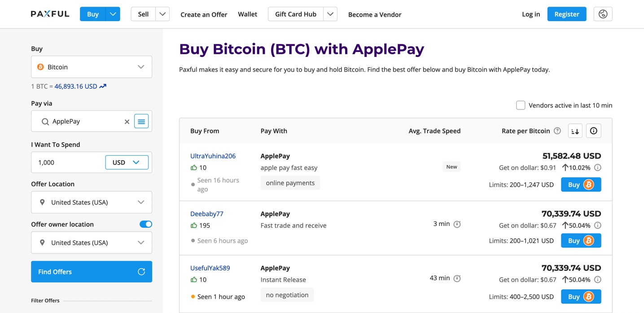Screen dimensions: 644x313
Task: Click thumbs-up icon for UltraYuhina206
Action: pos(194,168)
